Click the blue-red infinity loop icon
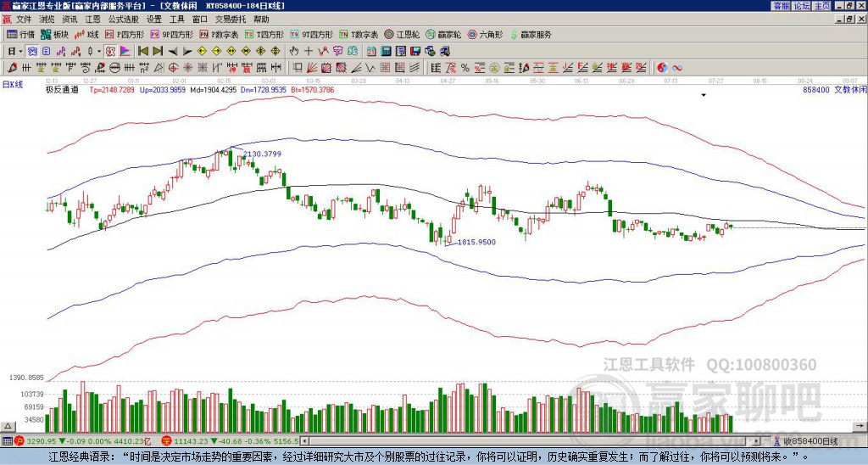This screenshot has height=465, width=868. pos(676,68)
